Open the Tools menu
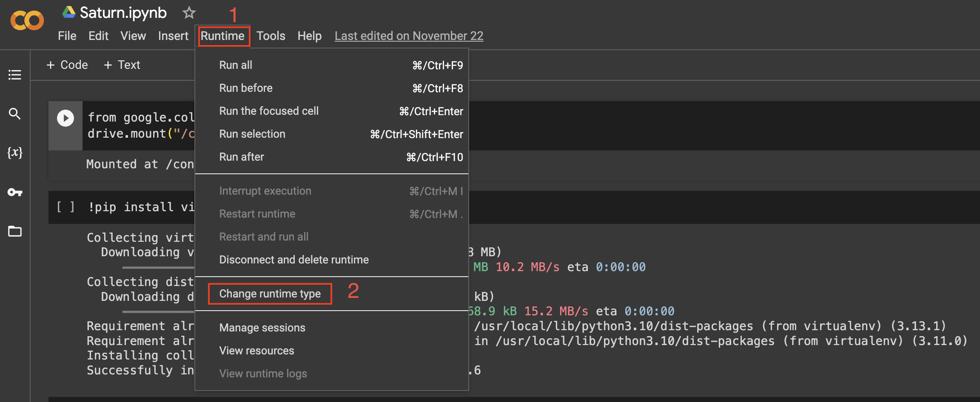This screenshot has width=980, height=402. click(x=271, y=36)
